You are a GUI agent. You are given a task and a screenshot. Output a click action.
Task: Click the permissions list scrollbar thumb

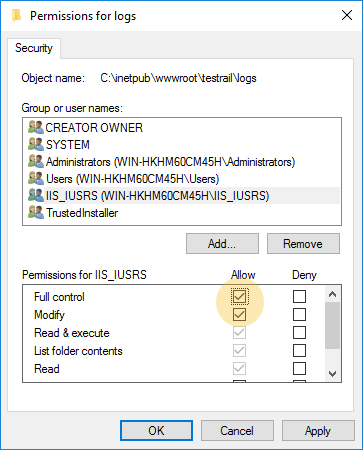coord(332,326)
